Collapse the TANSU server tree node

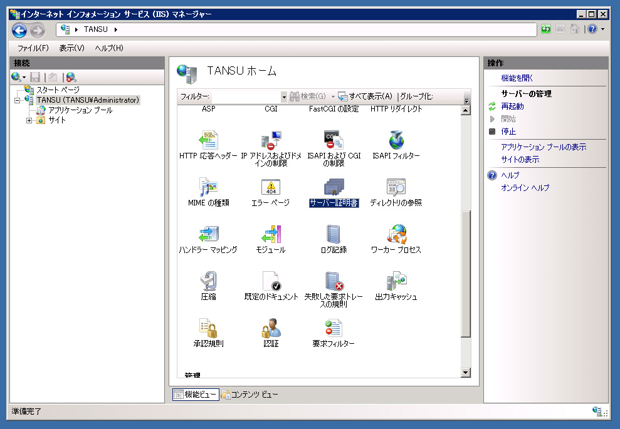tap(17, 100)
